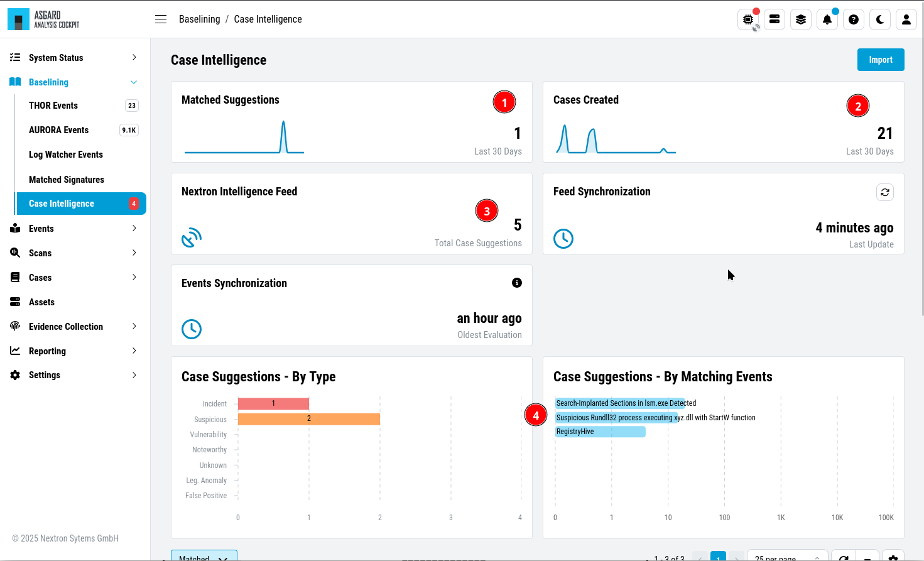Click the Cases Created sparkline chart
The image size is (924, 561).
pos(616,139)
